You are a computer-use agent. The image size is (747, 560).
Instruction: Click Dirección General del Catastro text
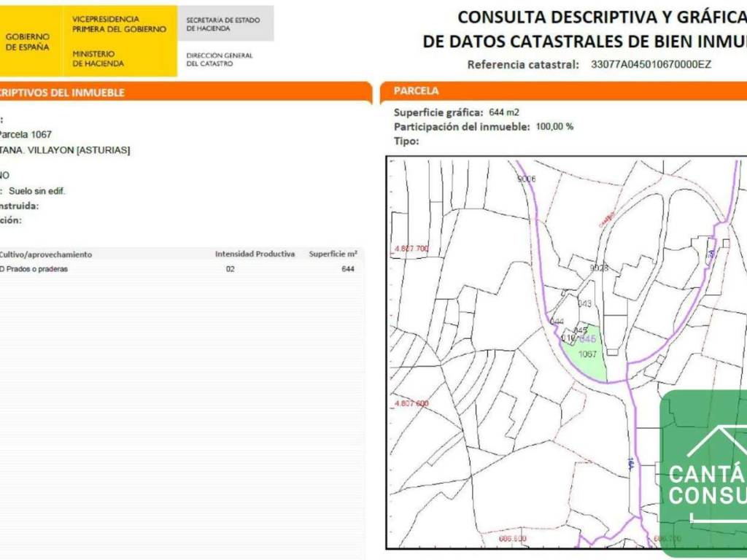coord(220,60)
